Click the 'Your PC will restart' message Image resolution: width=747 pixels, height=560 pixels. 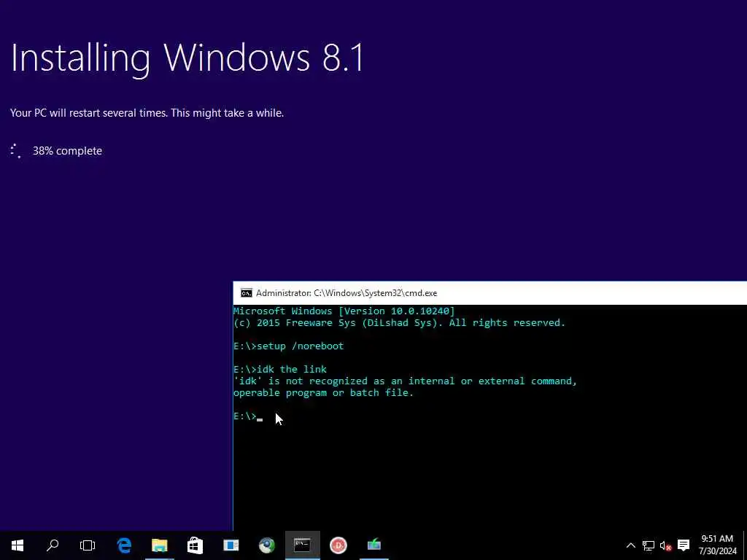pyautogui.click(x=147, y=113)
